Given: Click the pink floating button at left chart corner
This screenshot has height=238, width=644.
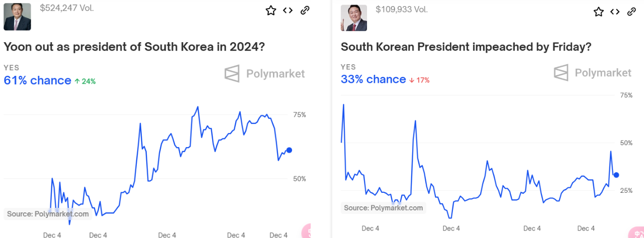Looking at the screenshot, I should point(306,231).
